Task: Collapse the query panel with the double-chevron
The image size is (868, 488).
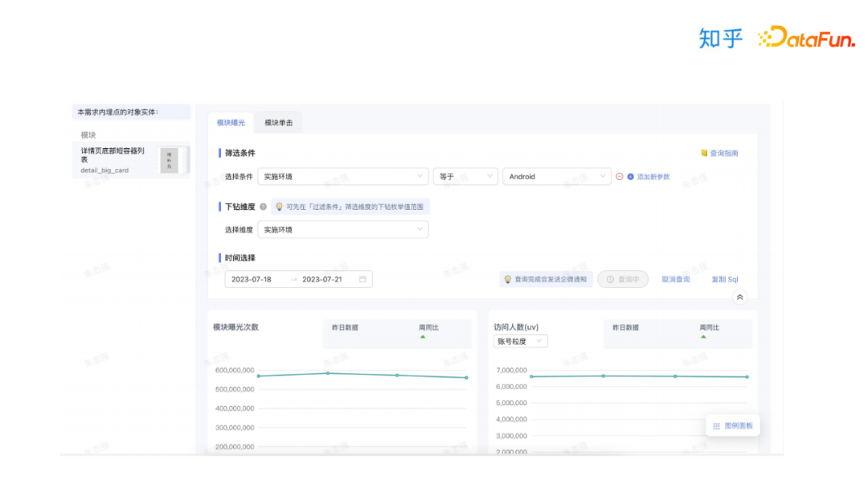Action: (739, 297)
